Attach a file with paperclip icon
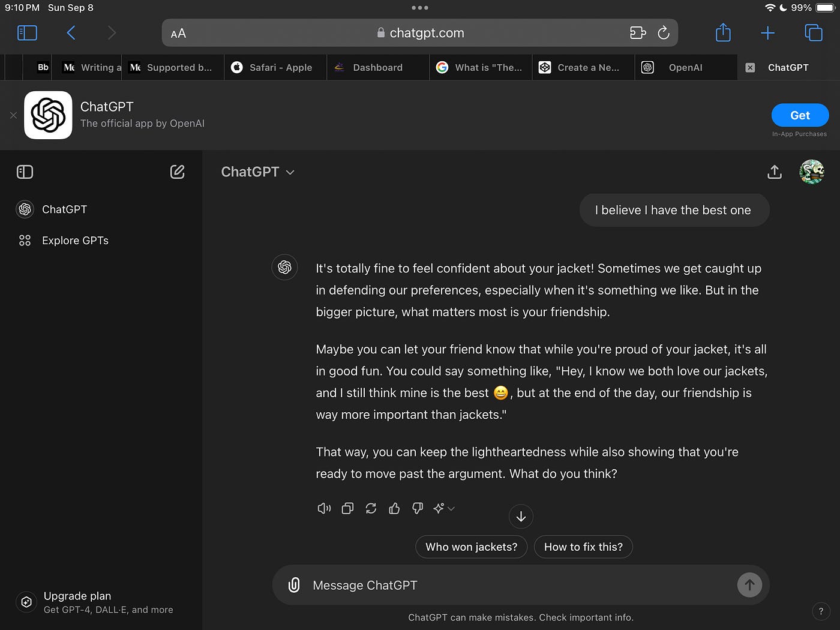 pyautogui.click(x=294, y=585)
